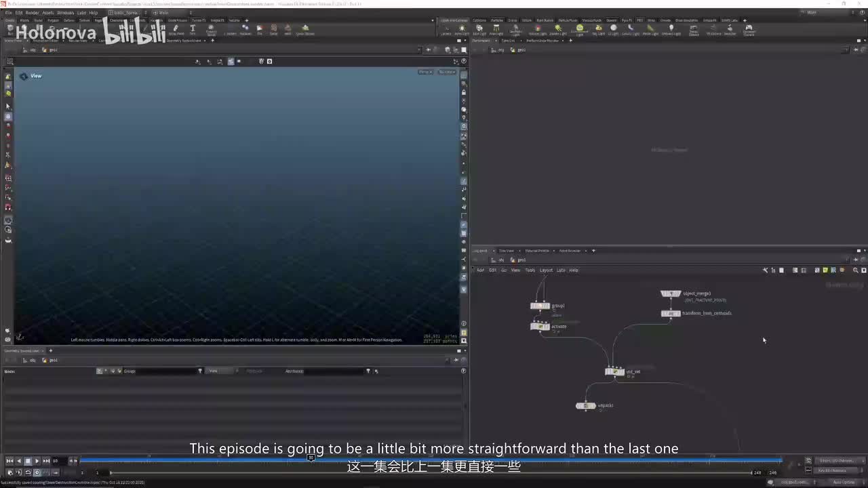Select the transform_from_centroid1 node
This screenshot has width=868, height=488.
point(671,313)
